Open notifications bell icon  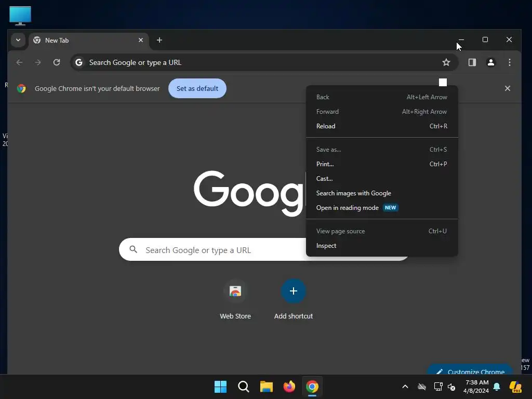(x=497, y=387)
